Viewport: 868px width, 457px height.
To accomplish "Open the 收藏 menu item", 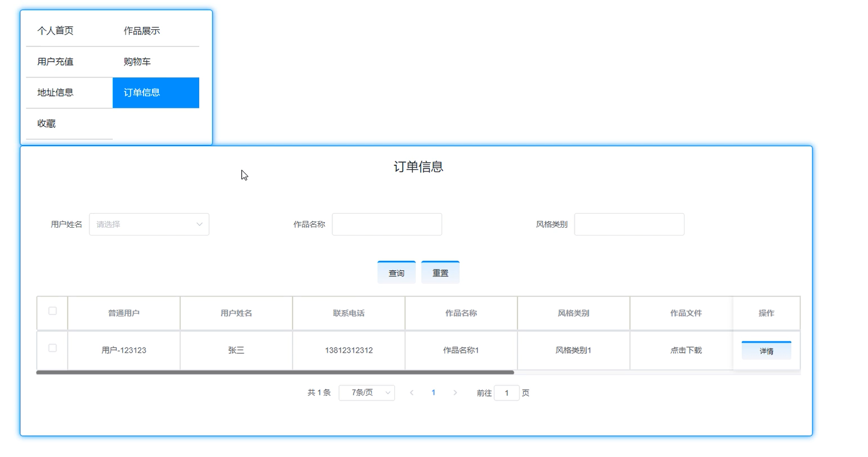I will pos(69,123).
